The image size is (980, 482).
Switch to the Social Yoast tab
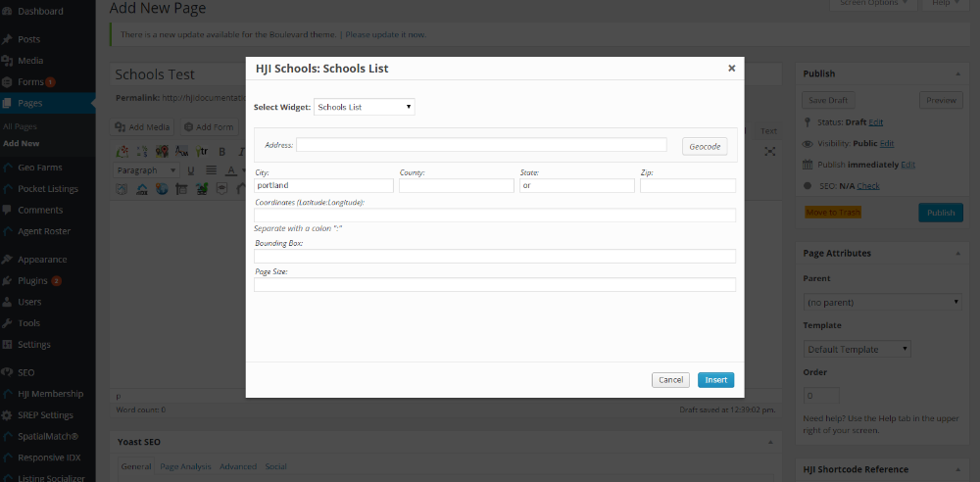click(275, 466)
